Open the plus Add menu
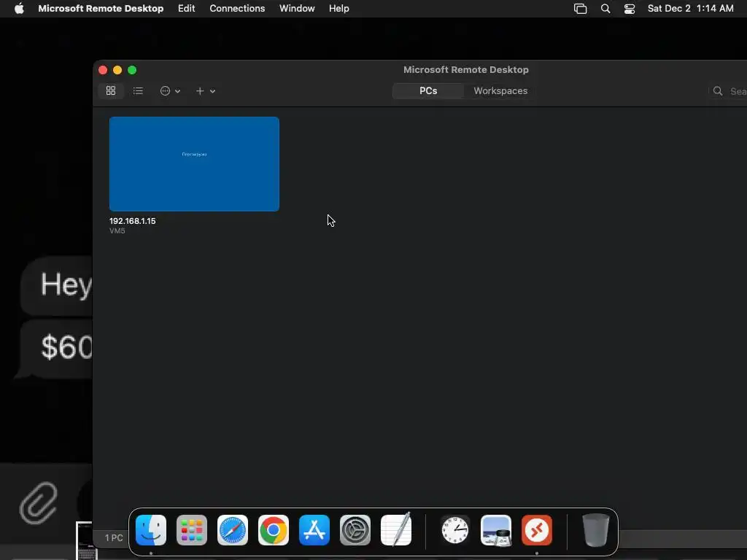 (x=205, y=91)
